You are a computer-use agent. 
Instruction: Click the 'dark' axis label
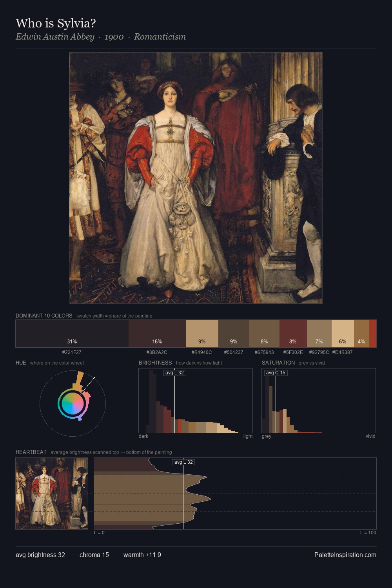click(x=143, y=436)
